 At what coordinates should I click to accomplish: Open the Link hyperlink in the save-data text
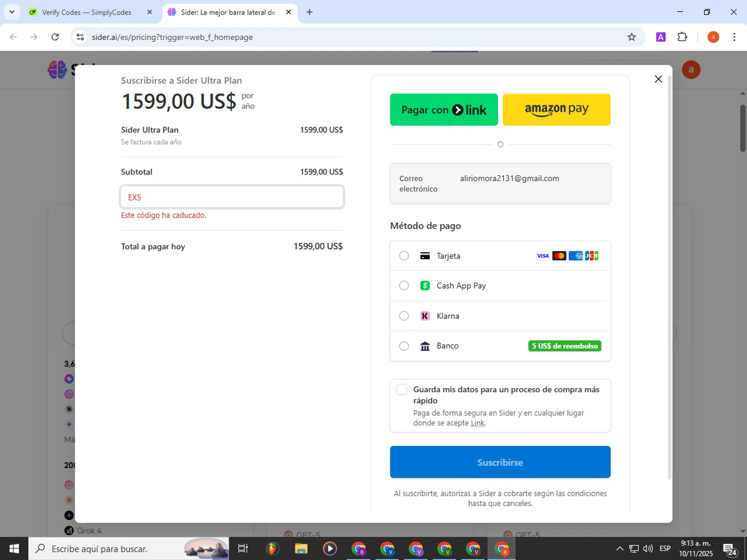(478, 423)
